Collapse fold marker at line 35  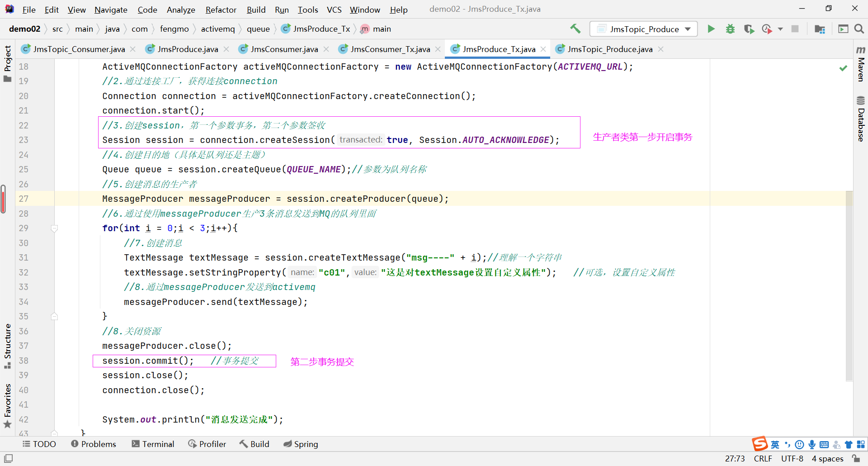[x=54, y=316]
